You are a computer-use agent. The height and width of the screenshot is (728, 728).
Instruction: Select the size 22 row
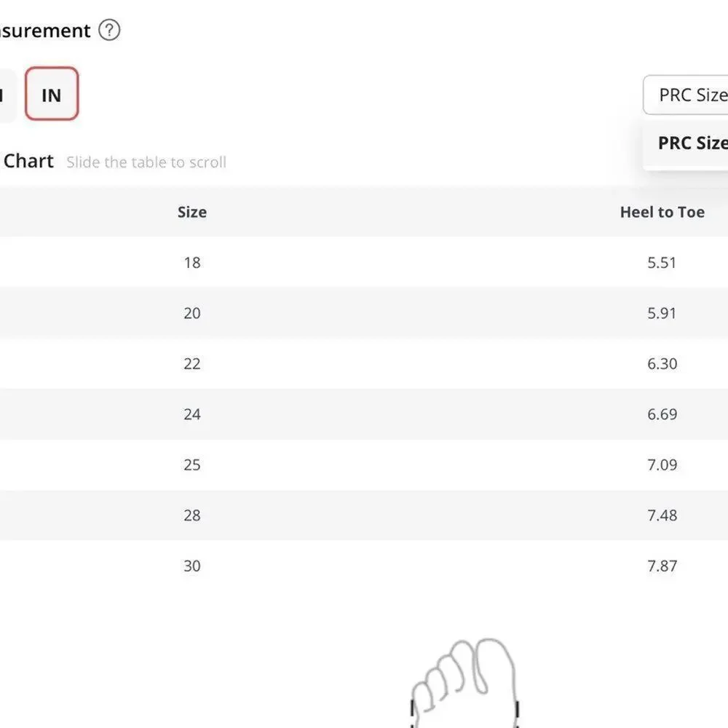point(364,363)
